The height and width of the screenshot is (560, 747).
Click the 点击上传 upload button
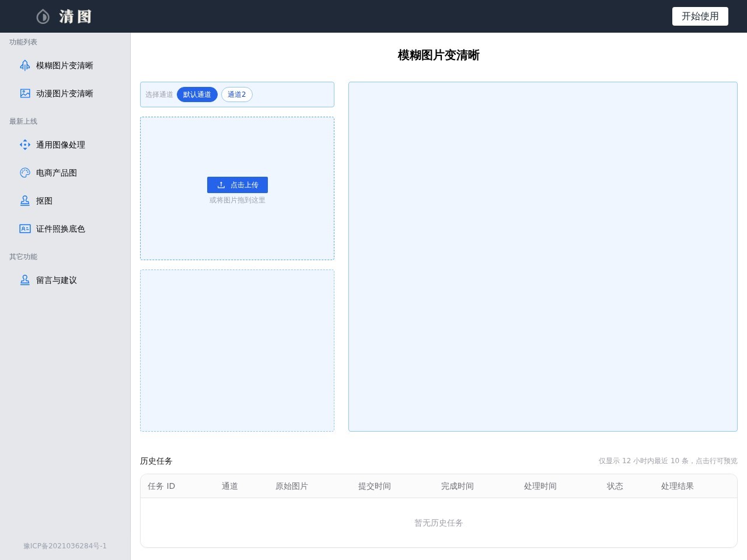tap(238, 185)
